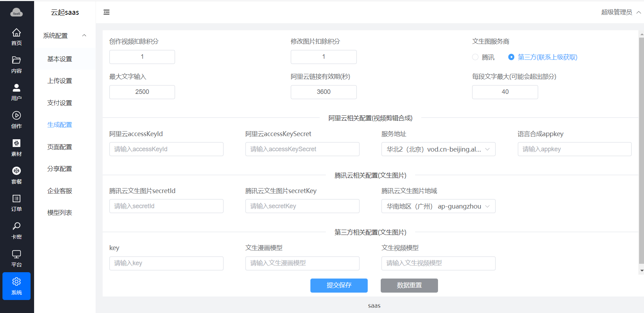This screenshot has height=313, width=644.
Task: Click the 语言合成appkey input
Action: pyautogui.click(x=574, y=149)
